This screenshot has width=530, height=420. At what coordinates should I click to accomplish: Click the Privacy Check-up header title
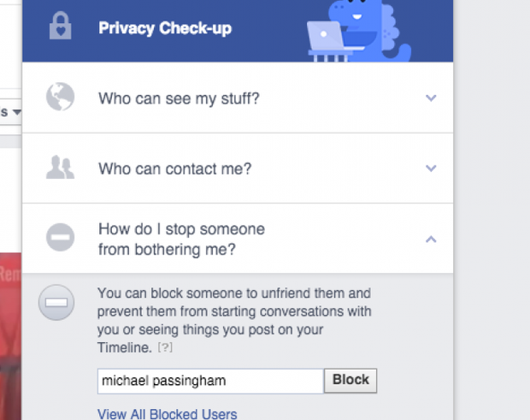point(165,28)
